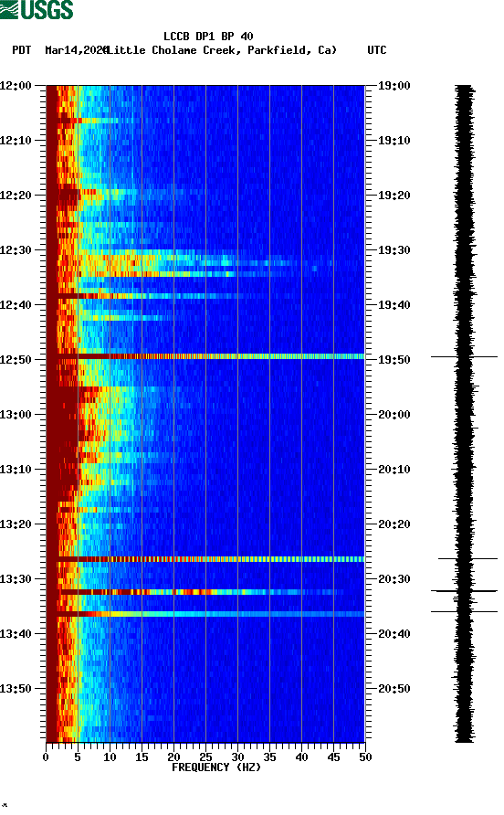Select the title 'LCCB DP1 BP 40'
The image size is (504, 815).
208,37
